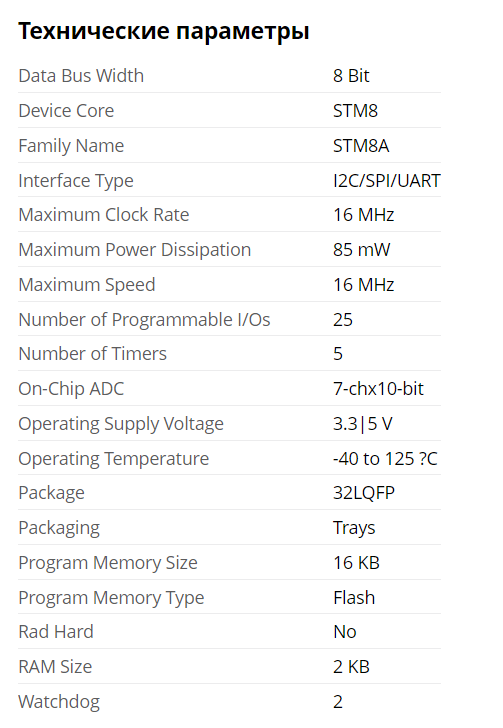This screenshot has height=728, width=503.
Task: Click the STM8A family name value
Action: coord(361,146)
